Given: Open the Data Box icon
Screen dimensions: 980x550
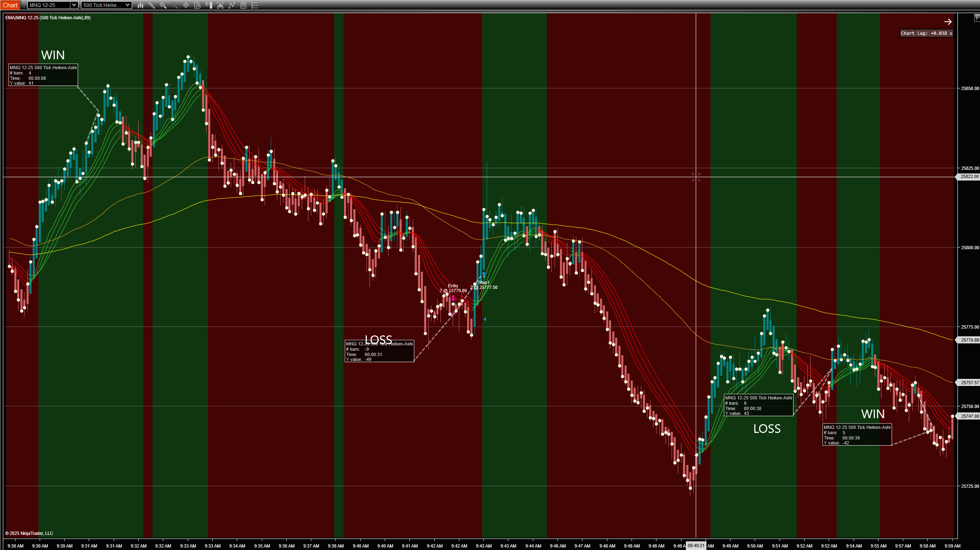Looking at the screenshot, I should point(197,5).
